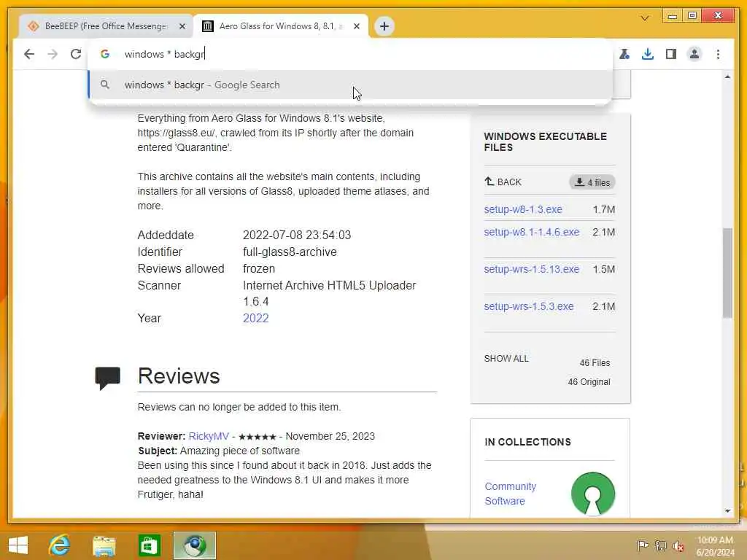This screenshot has height=560, width=747.
Task: Click the 'frozen' reviews allowed value
Action: click(x=259, y=268)
